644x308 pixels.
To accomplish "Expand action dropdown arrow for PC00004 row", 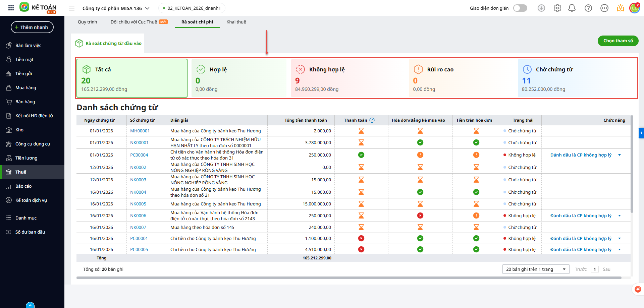I will (x=620, y=155).
